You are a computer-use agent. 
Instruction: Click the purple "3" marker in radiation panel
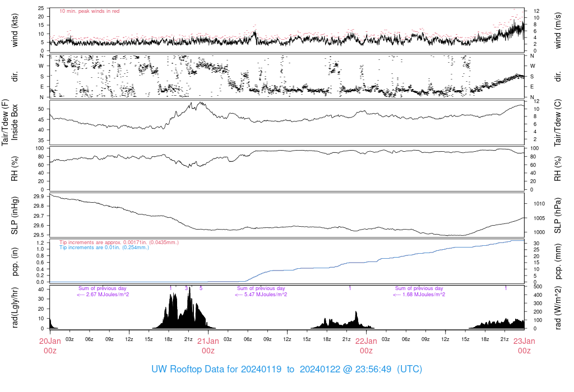186,288
